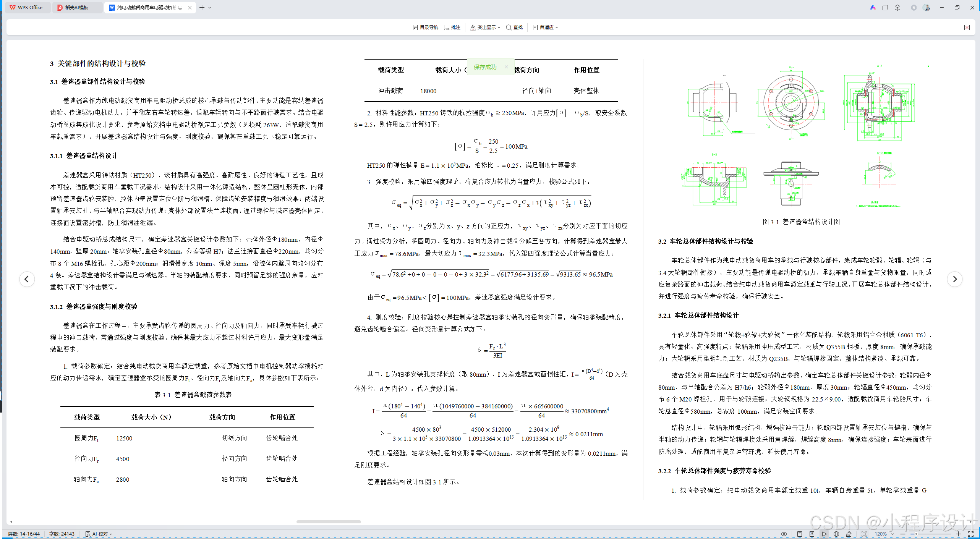Click the scroll left arrow at bottom
980x539 pixels.
pyautogui.click(x=11, y=521)
